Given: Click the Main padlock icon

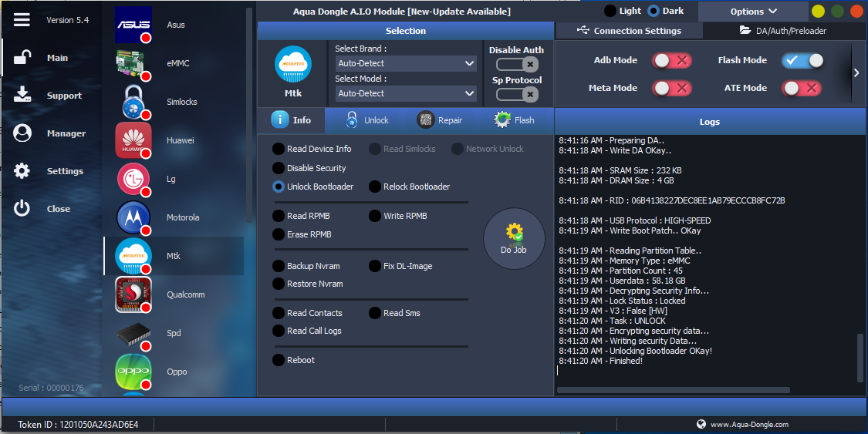Looking at the screenshot, I should [22, 57].
